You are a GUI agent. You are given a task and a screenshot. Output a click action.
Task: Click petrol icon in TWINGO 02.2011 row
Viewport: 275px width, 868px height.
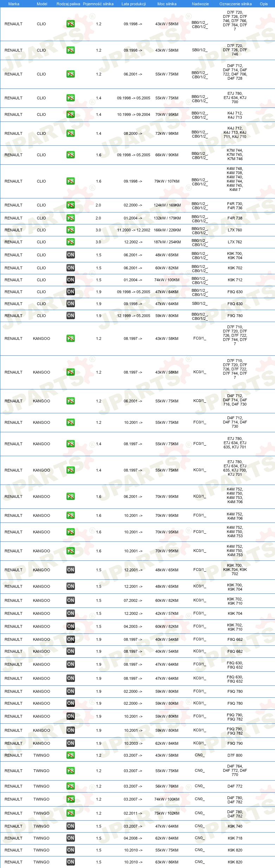[71, 813]
